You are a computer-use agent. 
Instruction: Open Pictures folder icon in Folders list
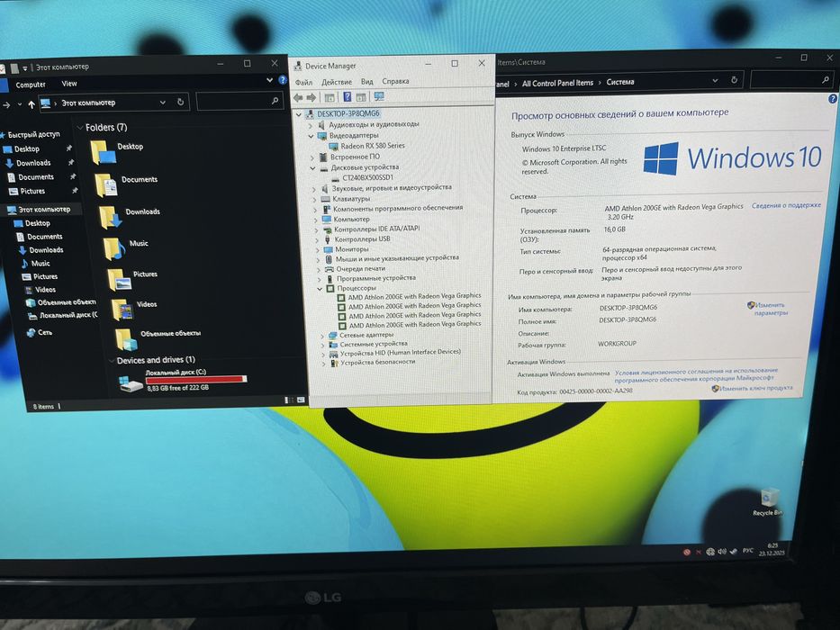pyautogui.click(x=119, y=280)
